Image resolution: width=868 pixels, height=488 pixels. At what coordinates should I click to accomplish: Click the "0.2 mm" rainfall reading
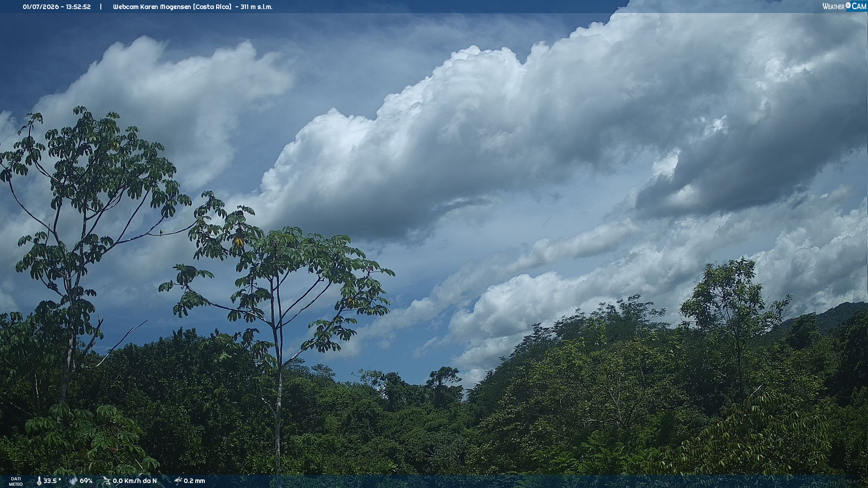pyautogui.click(x=194, y=481)
